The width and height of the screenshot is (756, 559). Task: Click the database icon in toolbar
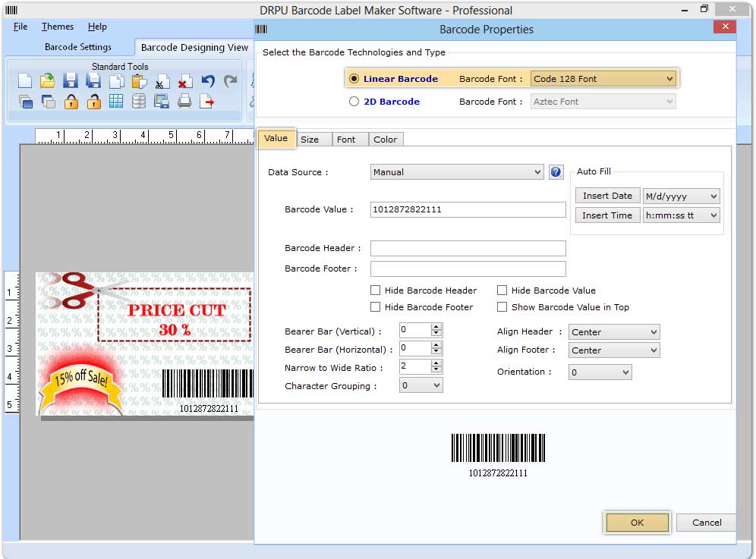point(139,101)
